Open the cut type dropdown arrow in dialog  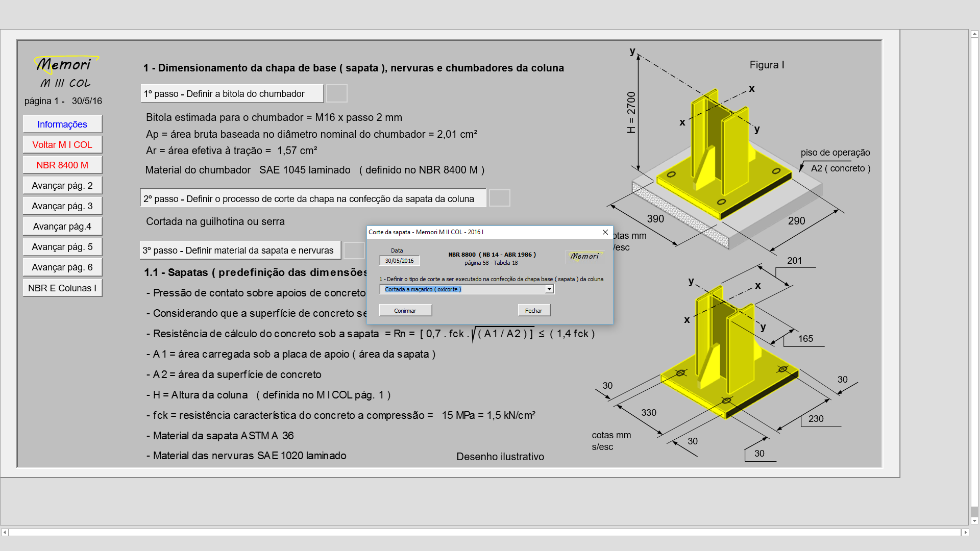click(549, 289)
